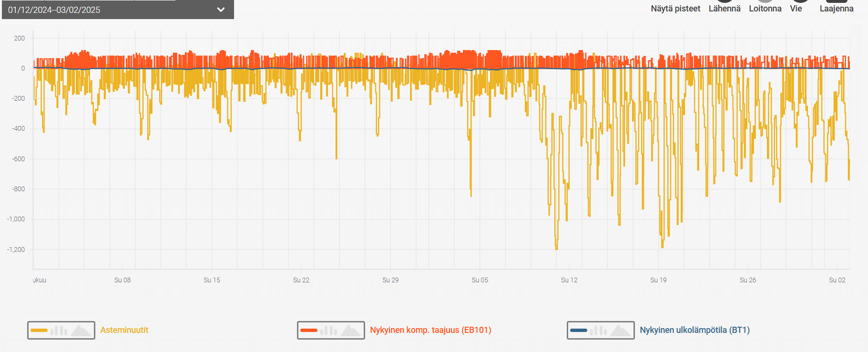868x352 pixels.
Task: Click the Su 26 date axis label
Action: pos(748,280)
